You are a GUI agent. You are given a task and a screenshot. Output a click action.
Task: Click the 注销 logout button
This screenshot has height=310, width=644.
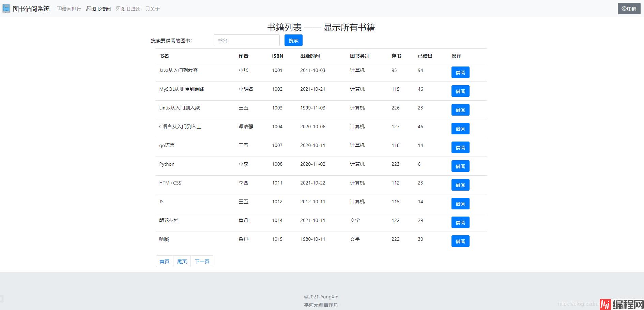[629, 9]
